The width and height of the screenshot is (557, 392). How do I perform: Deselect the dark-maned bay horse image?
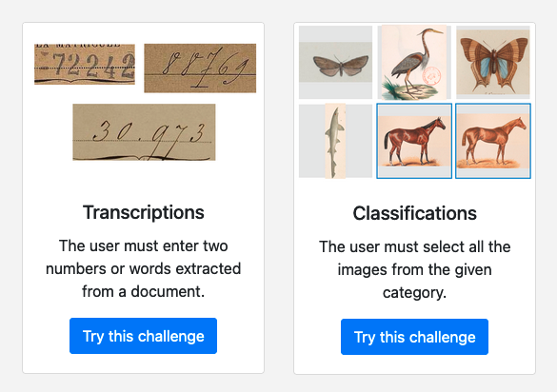pyautogui.click(x=414, y=141)
